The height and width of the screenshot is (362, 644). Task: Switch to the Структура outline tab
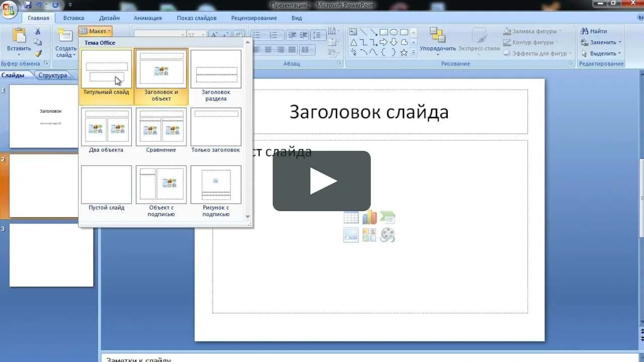pos(53,75)
